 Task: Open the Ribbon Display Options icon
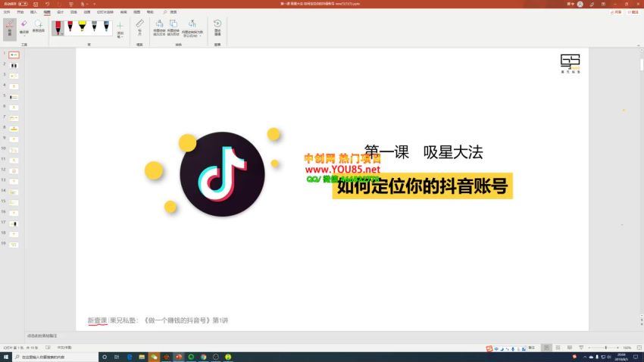click(603, 4)
